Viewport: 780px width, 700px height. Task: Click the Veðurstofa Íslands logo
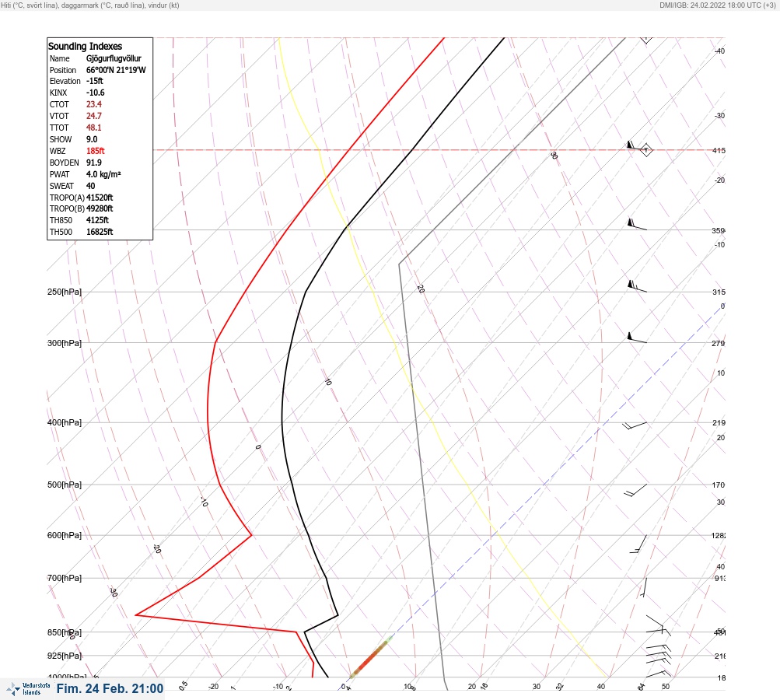click(x=28, y=689)
